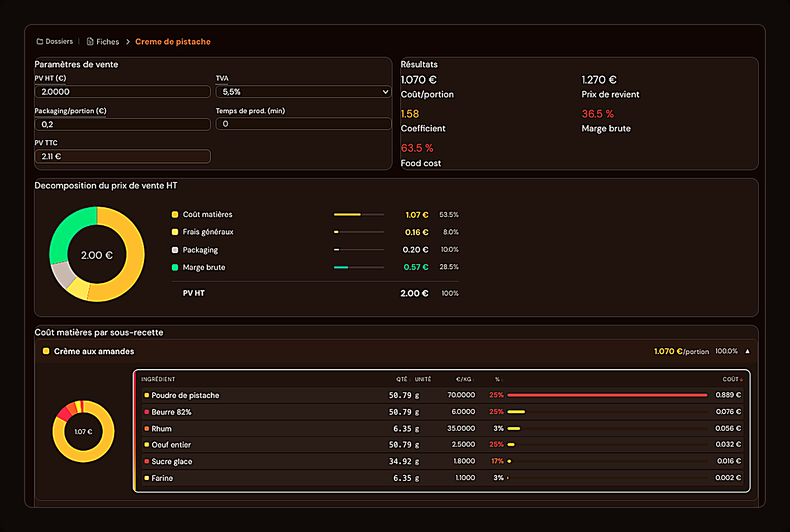The height and width of the screenshot is (532, 790).
Task: Select the Poudre de pistache ingredient row
Action: 442,395
